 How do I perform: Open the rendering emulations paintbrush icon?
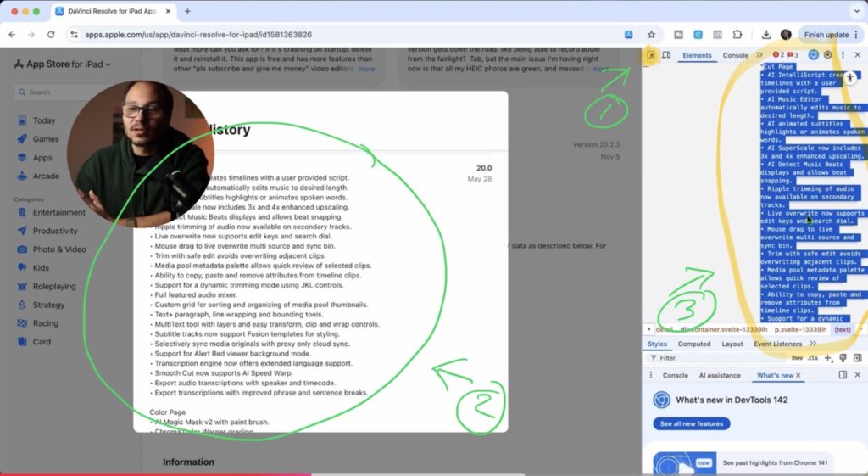tap(843, 358)
